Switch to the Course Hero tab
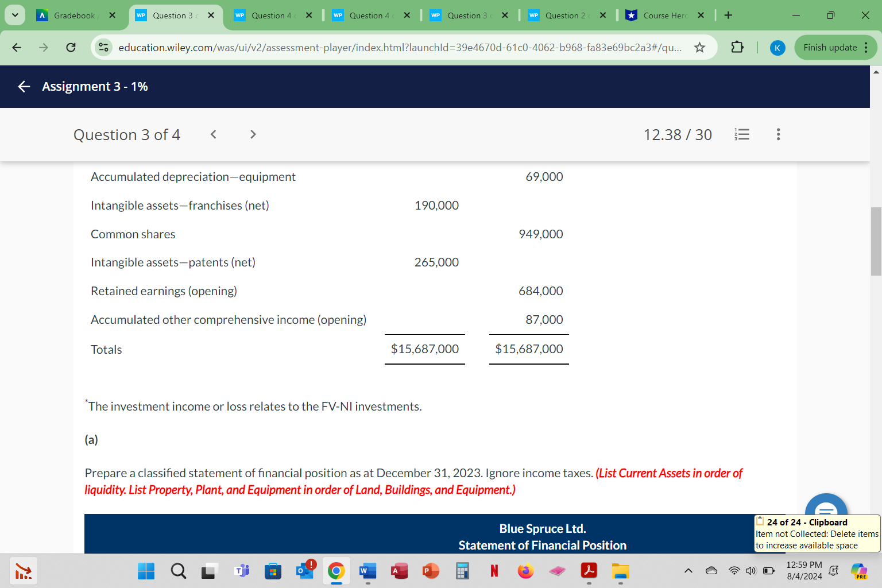This screenshot has height=588, width=882. (663, 16)
